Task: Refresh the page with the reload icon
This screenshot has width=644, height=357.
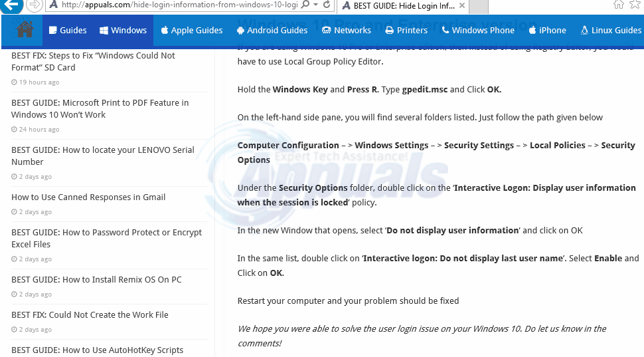Action: click(327, 5)
